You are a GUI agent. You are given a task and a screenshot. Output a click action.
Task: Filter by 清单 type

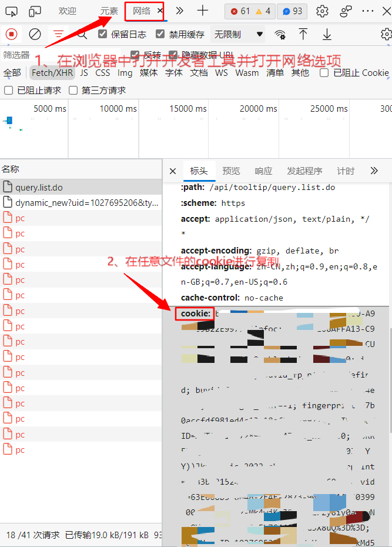coord(275,73)
